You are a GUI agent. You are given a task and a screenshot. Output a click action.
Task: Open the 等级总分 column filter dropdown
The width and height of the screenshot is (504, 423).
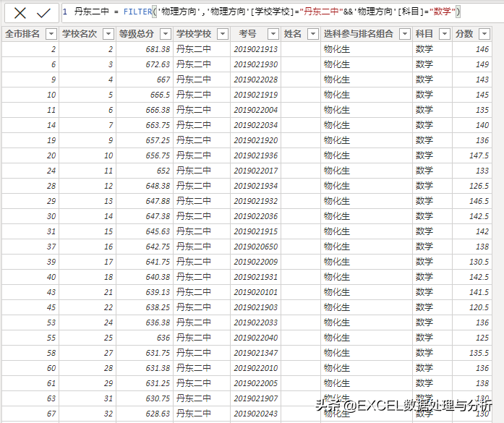[166, 34]
